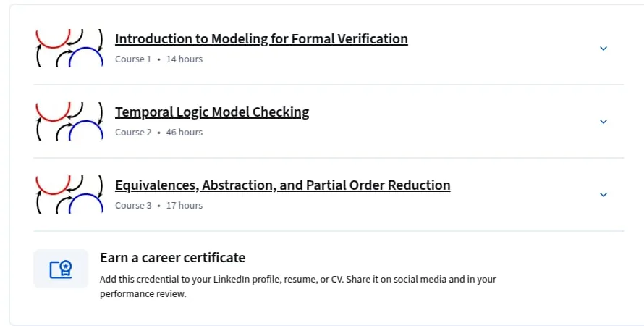Click the 'Earn a career certificate' heading
Image resolution: width=644 pixels, height=326 pixels.
pyautogui.click(x=172, y=258)
